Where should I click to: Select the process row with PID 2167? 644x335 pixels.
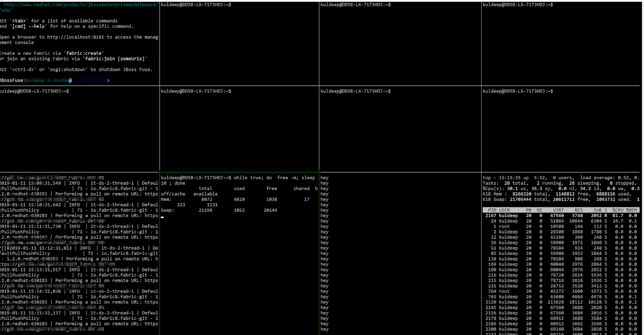[561, 216]
